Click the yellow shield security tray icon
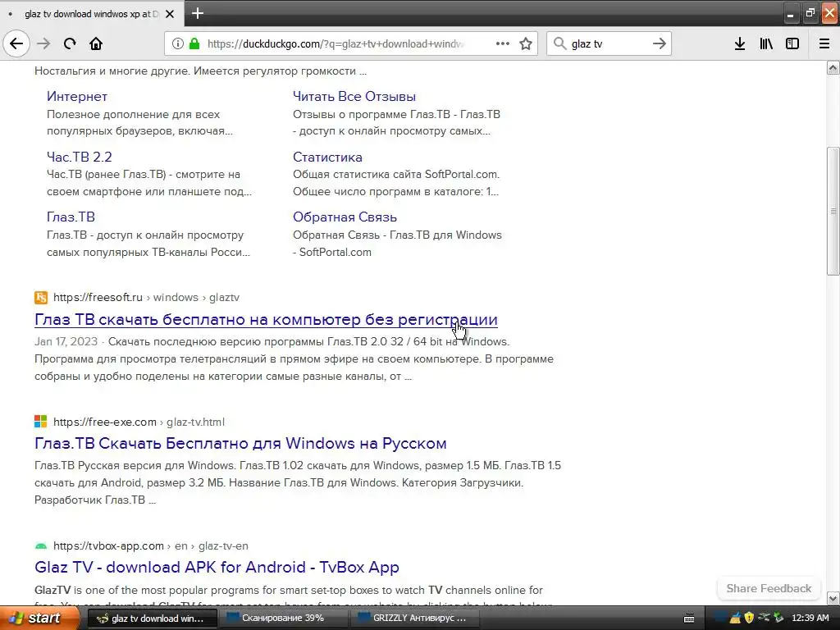The height and width of the screenshot is (630, 840). coord(749,618)
